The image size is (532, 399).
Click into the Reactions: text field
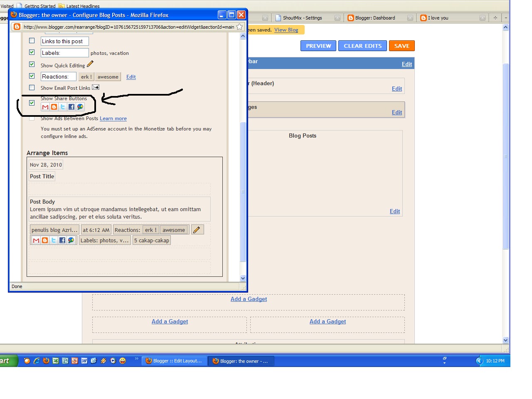(59, 76)
